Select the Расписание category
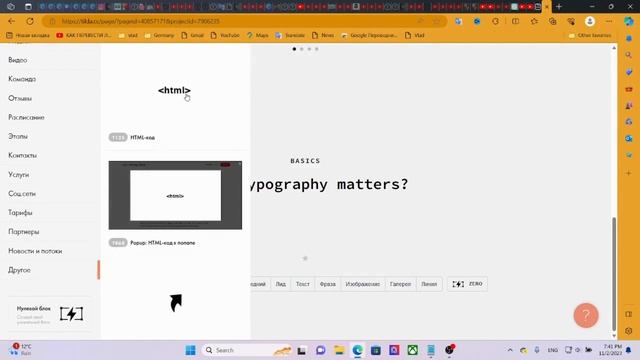Screen dimensions: 640x360 tap(26, 117)
